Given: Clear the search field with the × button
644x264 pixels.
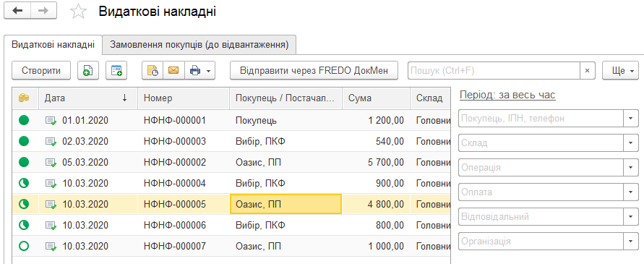Looking at the screenshot, I should click(588, 71).
